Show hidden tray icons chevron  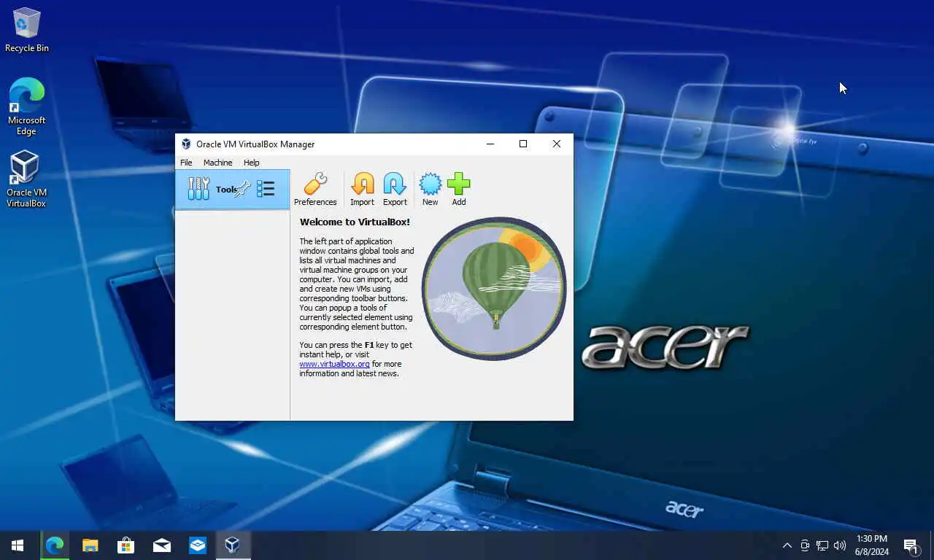point(787,545)
